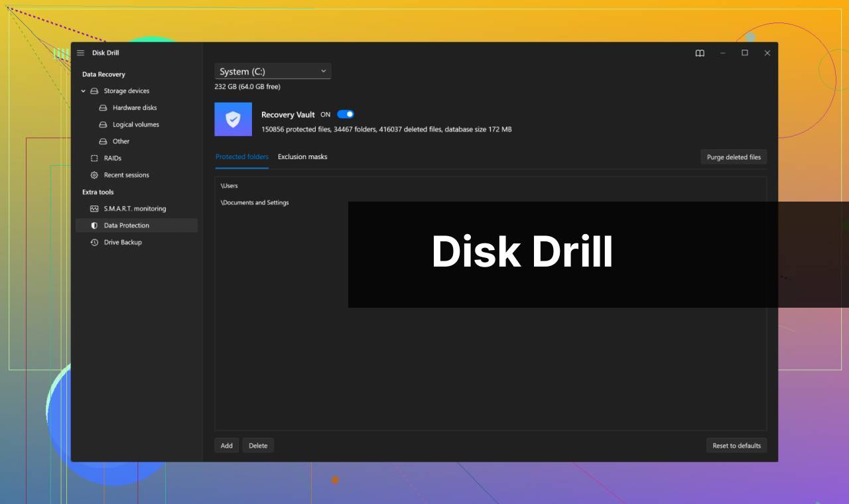Click the Reset to defaults button
The image size is (849, 504).
coord(736,446)
